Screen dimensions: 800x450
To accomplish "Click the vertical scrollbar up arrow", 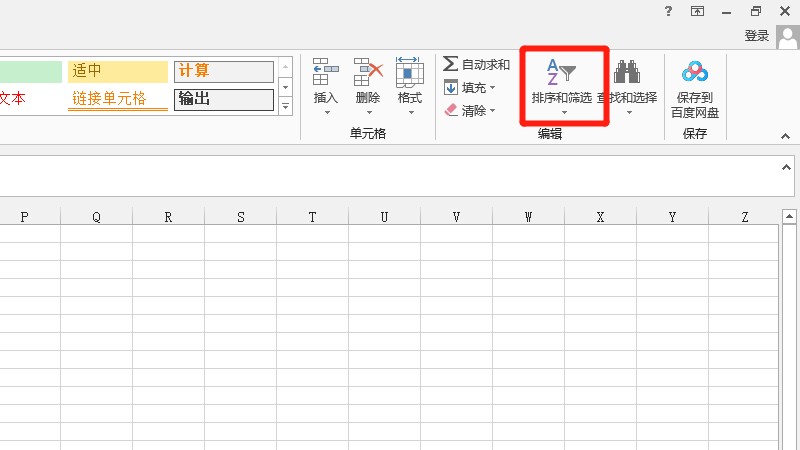I will click(x=789, y=217).
